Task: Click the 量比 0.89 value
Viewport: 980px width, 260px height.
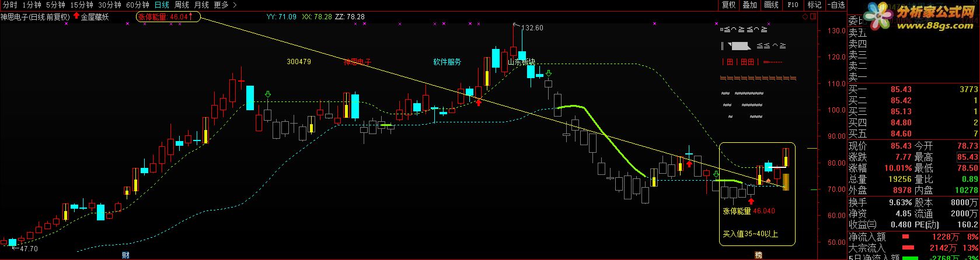Action: pyautogui.click(x=970, y=179)
